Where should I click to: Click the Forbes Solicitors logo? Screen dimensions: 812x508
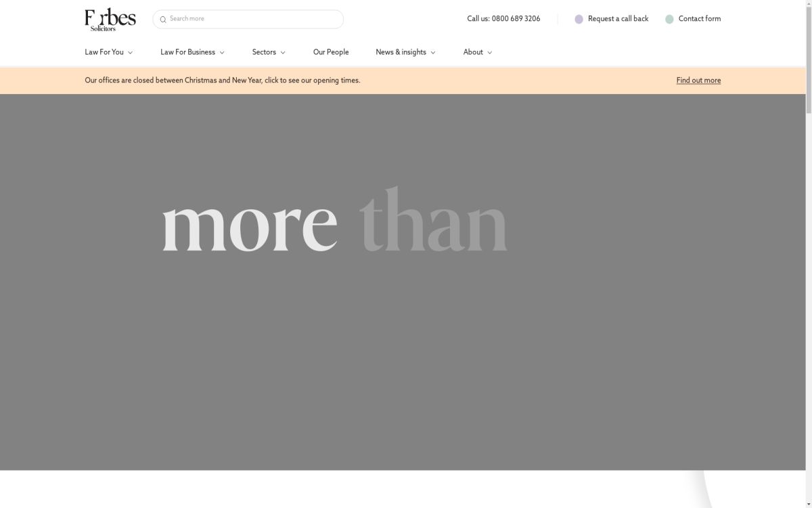(110, 18)
